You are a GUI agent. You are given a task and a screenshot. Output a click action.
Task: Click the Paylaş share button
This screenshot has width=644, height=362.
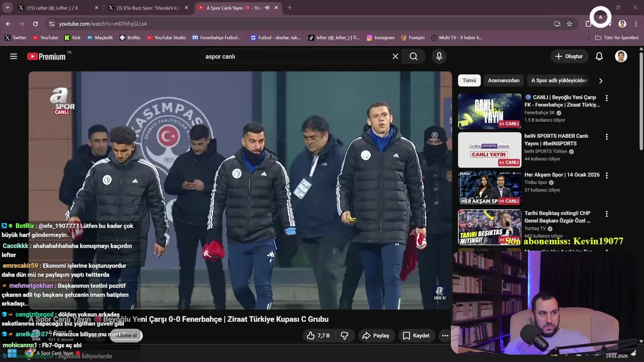pyautogui.click(x=376, y=335)
